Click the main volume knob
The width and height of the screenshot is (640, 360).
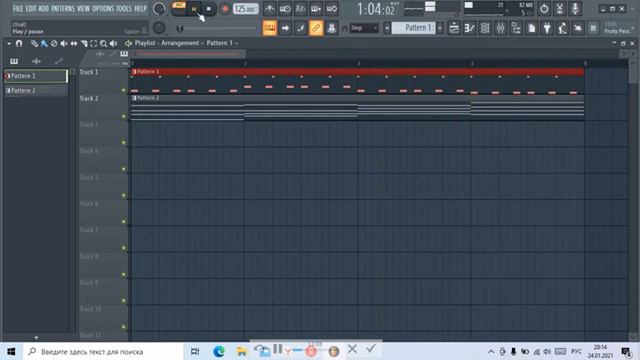point(159,9)
